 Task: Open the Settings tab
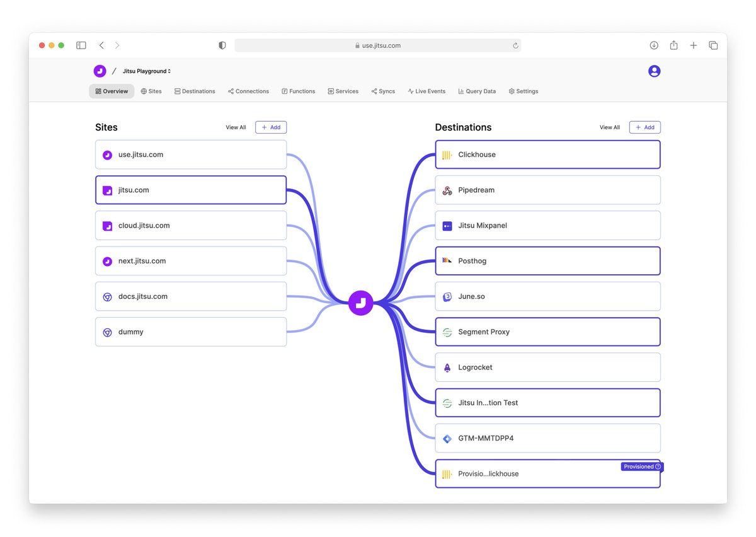524,91
